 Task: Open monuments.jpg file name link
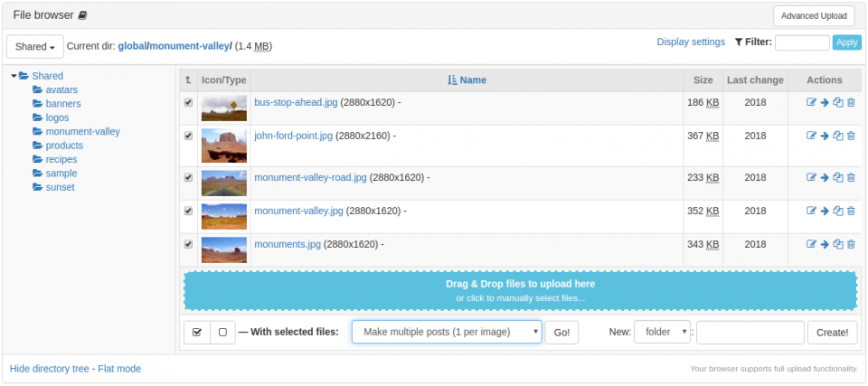coord(288,244)
